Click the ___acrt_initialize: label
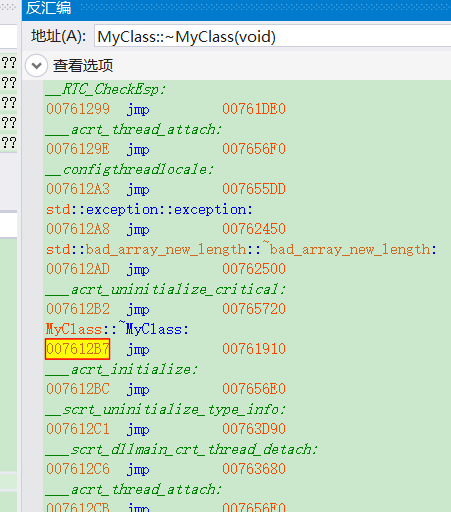451x512 pixels. coord(121,369)
